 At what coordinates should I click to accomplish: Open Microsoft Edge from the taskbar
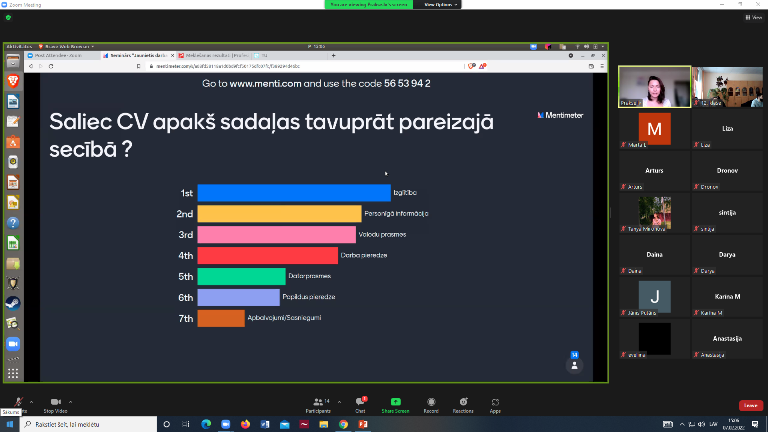pos(207,424)
